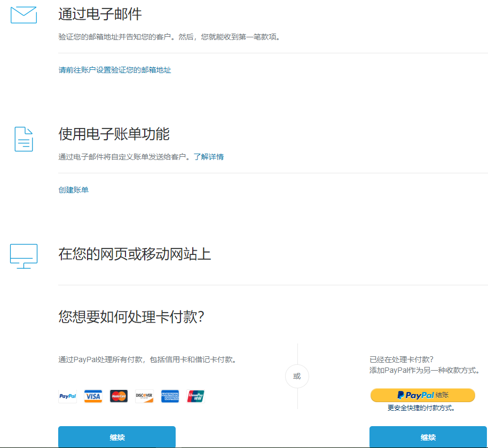Click the 通过电子邮件 heading
488x448 pixels.
[x=100, y=14]
